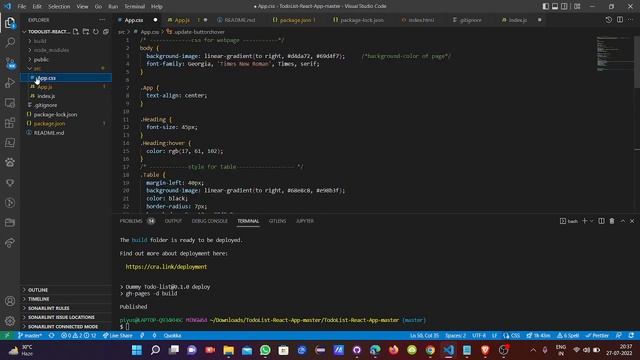Screen dimensions: 640x360
Task: Open timeline history icon in editor toolbar
Action: point(609,20)
